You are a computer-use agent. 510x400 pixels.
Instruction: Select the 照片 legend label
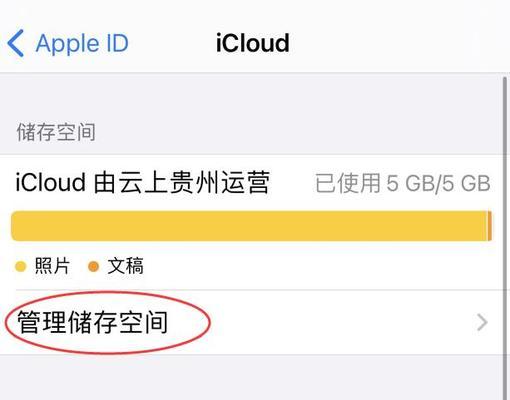click(52, 266)
